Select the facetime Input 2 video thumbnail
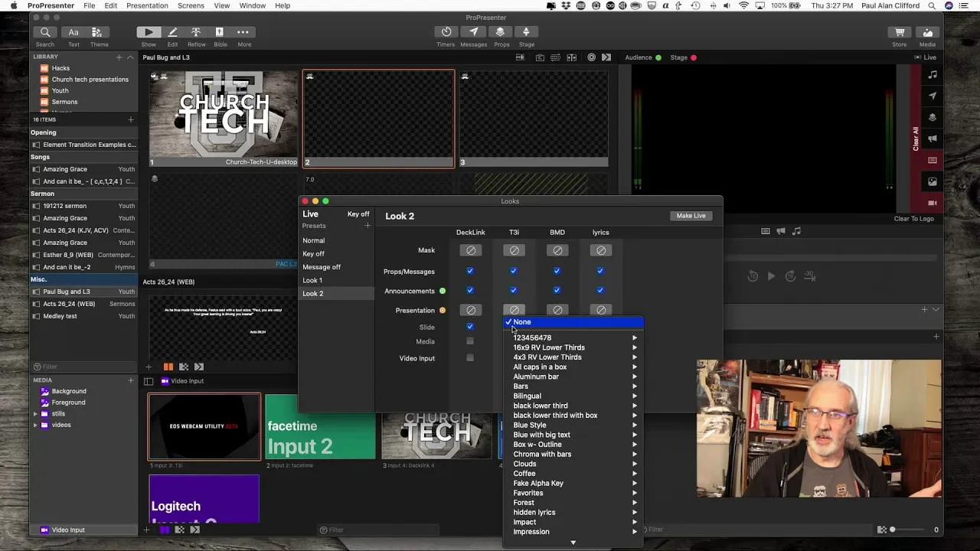Image resolution: width=980 pixels, height=551 pixels. [x=321, y=426]
